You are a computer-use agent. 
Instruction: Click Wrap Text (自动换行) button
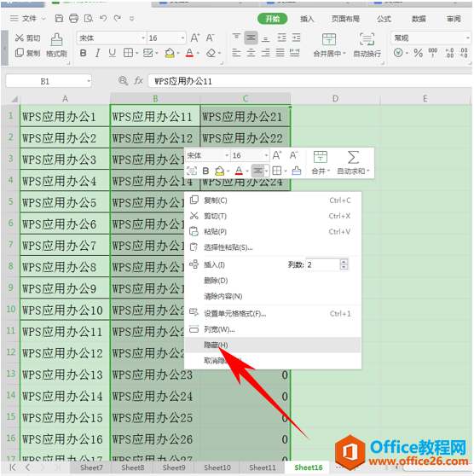coord(367,45)
